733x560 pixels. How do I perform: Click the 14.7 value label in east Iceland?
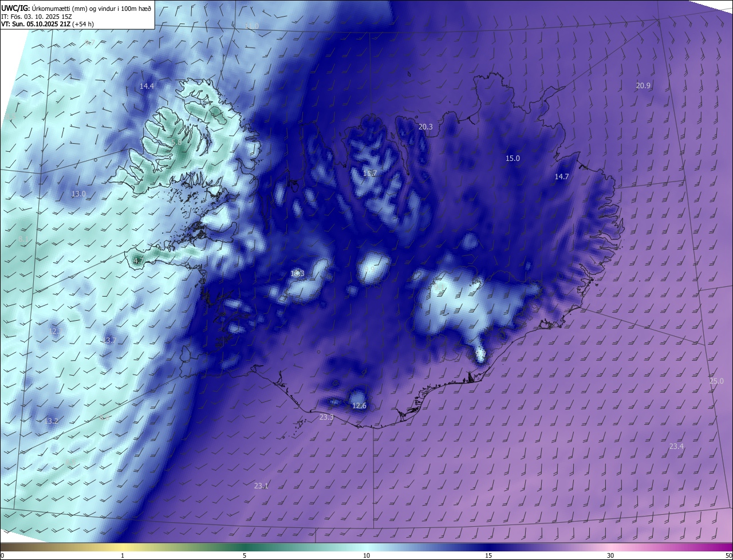(562, 177)
